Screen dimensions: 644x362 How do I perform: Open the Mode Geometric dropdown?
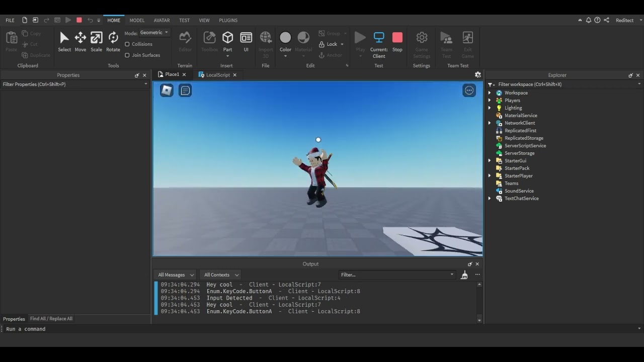[154, 33]
